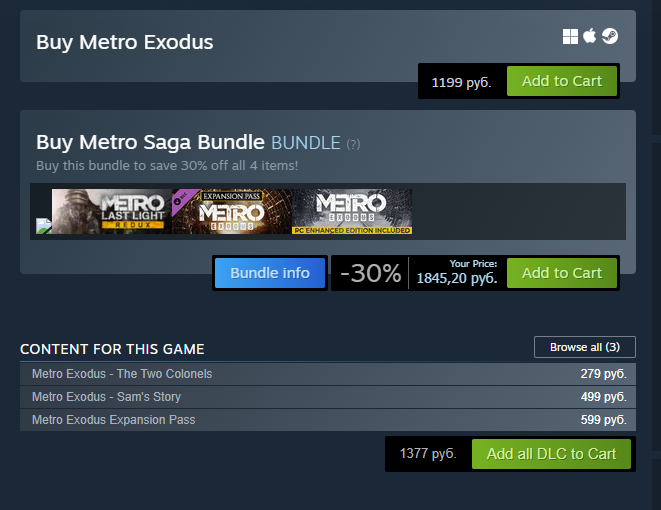Viewport: 661px width, 510px height.
Task: Add Metro Saga Bundle to cart
Action: [x=562, y=273]
